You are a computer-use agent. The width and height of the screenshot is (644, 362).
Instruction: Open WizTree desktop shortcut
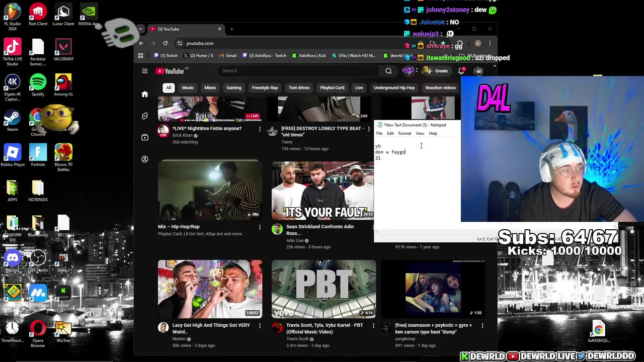point(63,332)
